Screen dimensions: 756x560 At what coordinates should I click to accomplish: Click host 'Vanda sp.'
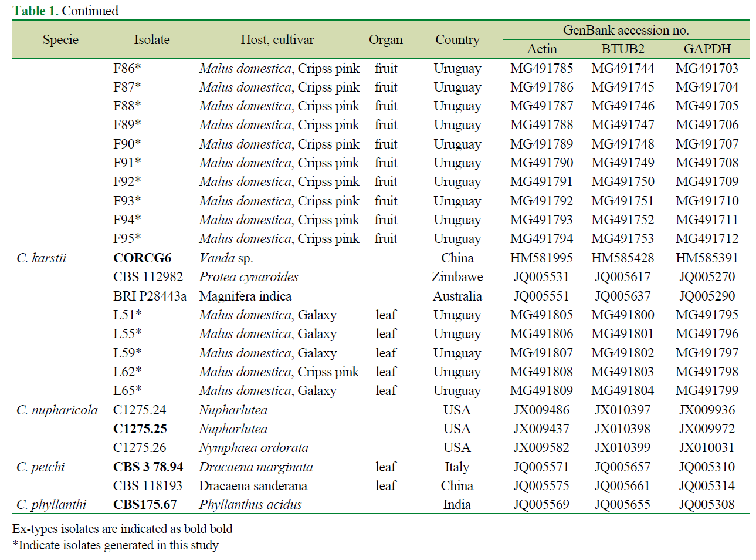226,258
